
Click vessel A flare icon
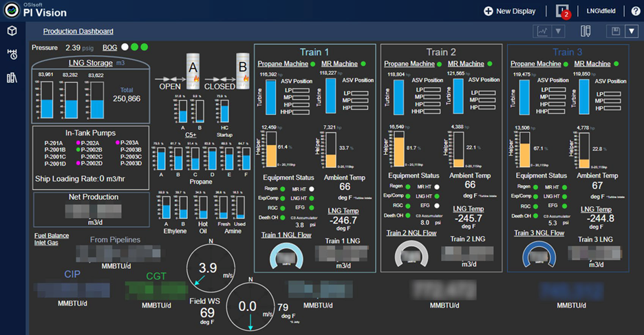click(x=196, y=78)
